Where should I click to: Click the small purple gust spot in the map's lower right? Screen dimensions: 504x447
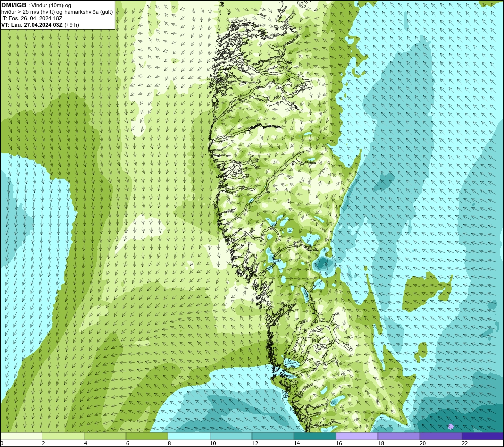[x=451, y=426]
